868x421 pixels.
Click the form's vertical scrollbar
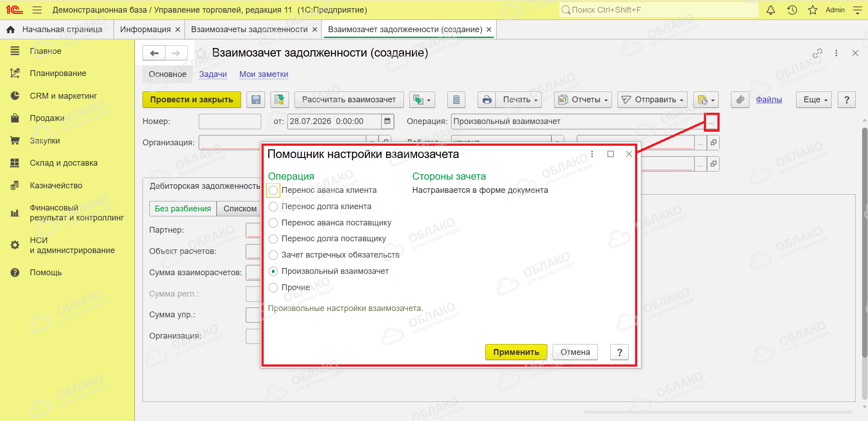[864, 242]
